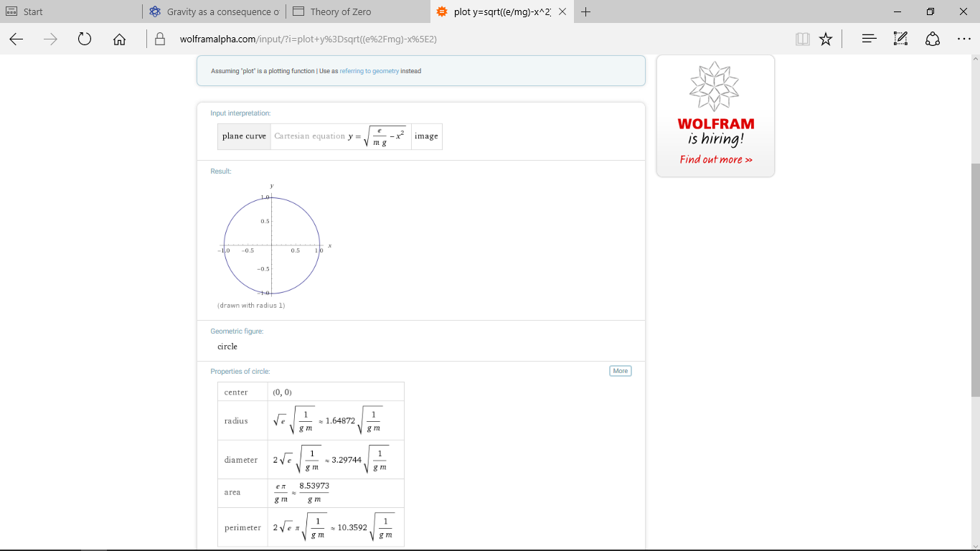The width and height of the screenshot is (980, 551).
Task: Click the Forward navigation arrow
Action: (x=50, y=39)
